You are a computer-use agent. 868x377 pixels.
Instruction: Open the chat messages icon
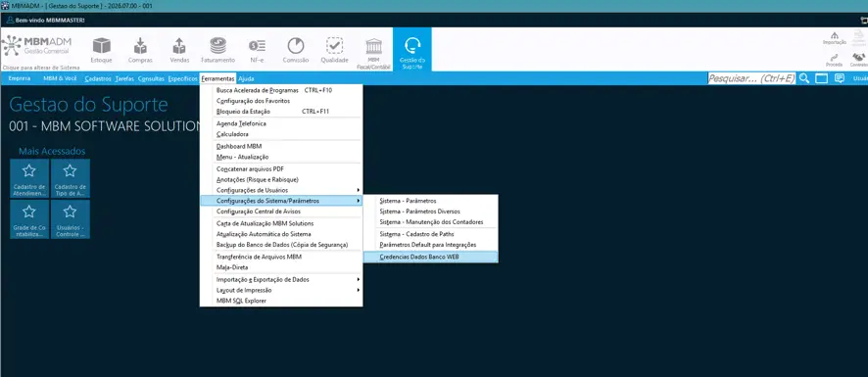coord(840,78)
